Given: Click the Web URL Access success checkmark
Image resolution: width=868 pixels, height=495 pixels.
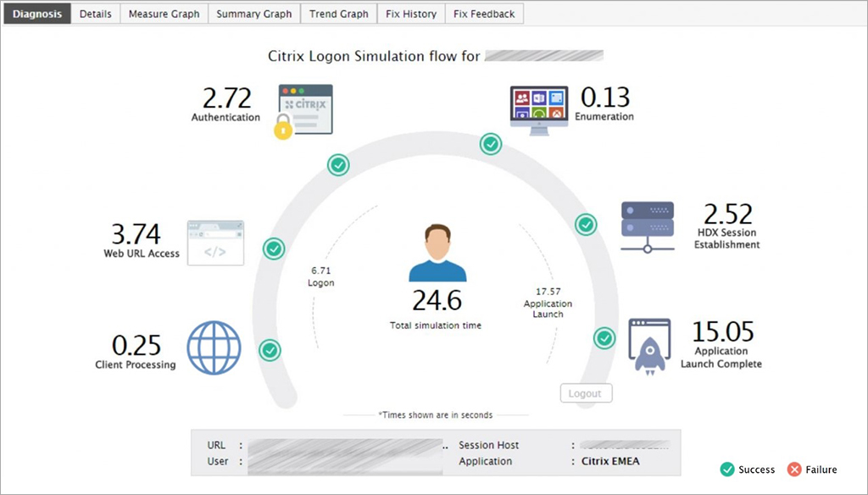Looking at the screenshot, I should point(274,249).
